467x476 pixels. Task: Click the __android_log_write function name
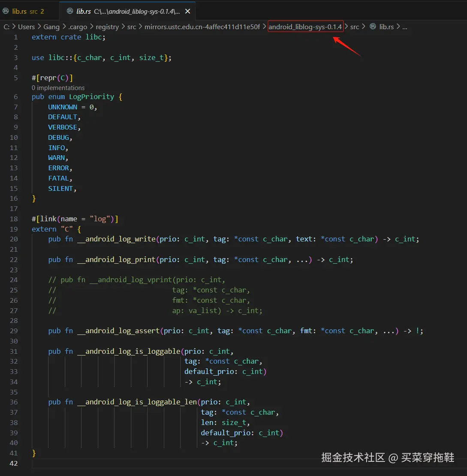click(116, 239)
